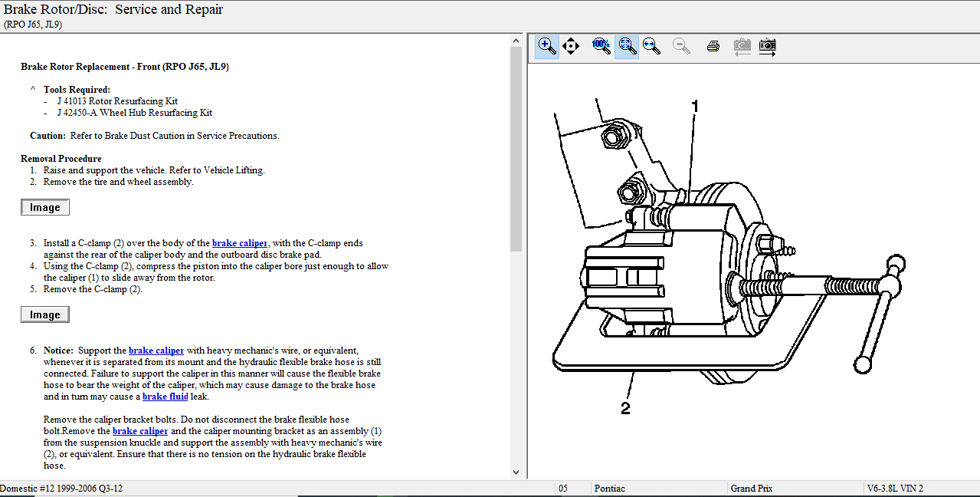Click the Image button after step 5
Screen dimensions: 980x497
(45, 314)
